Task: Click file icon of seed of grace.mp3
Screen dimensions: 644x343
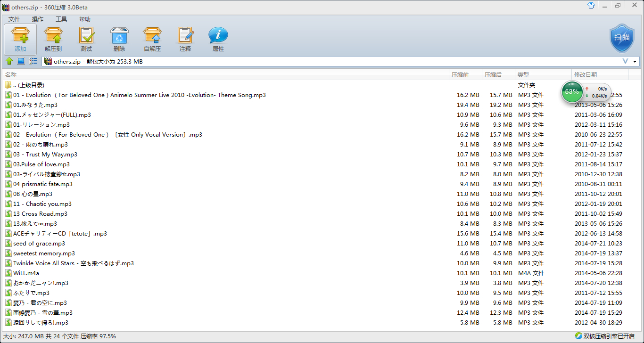Action: coord(8,244)
